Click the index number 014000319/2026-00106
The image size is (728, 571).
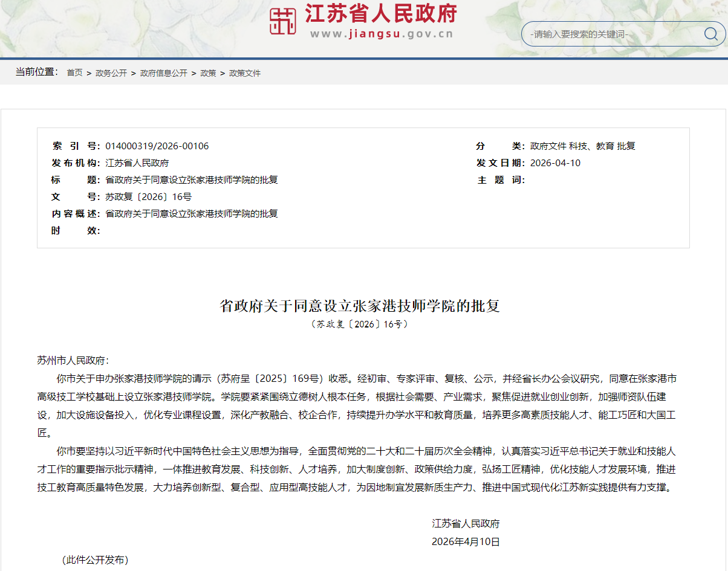[x=157, y=146]
